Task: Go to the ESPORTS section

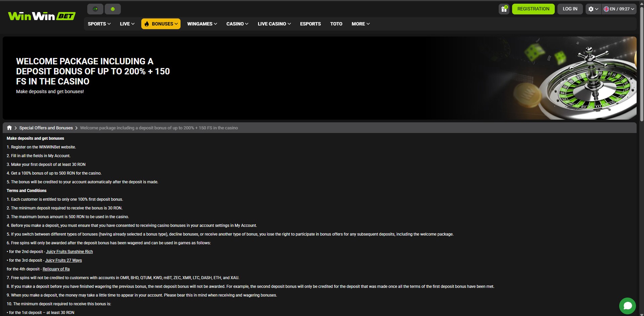Action: point(310,24)
